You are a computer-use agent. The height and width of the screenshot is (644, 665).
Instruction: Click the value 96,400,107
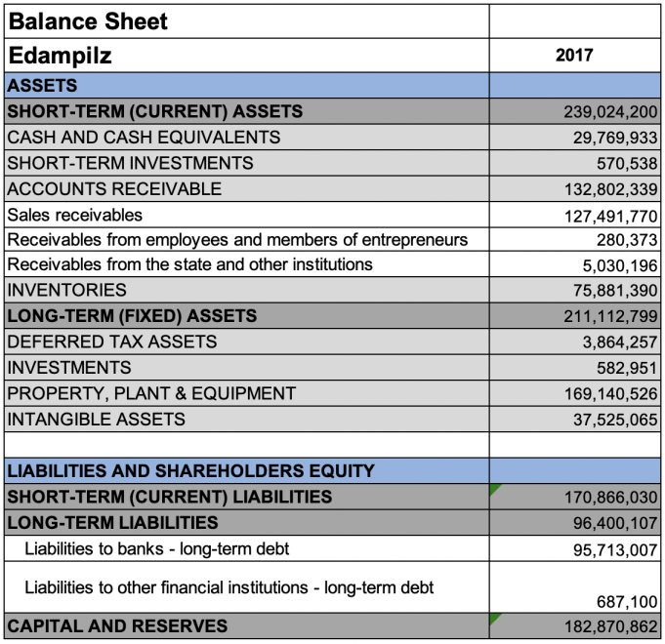click(615, 523)
